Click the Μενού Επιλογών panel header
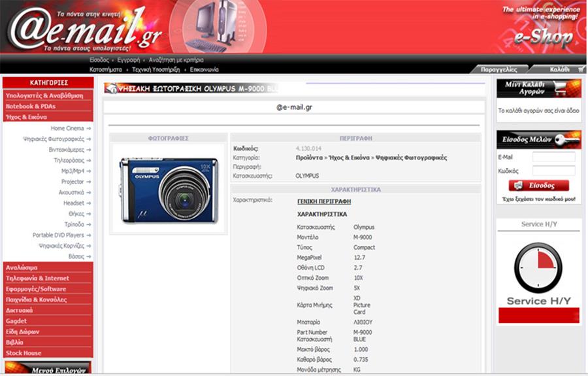 coord(48,368)
